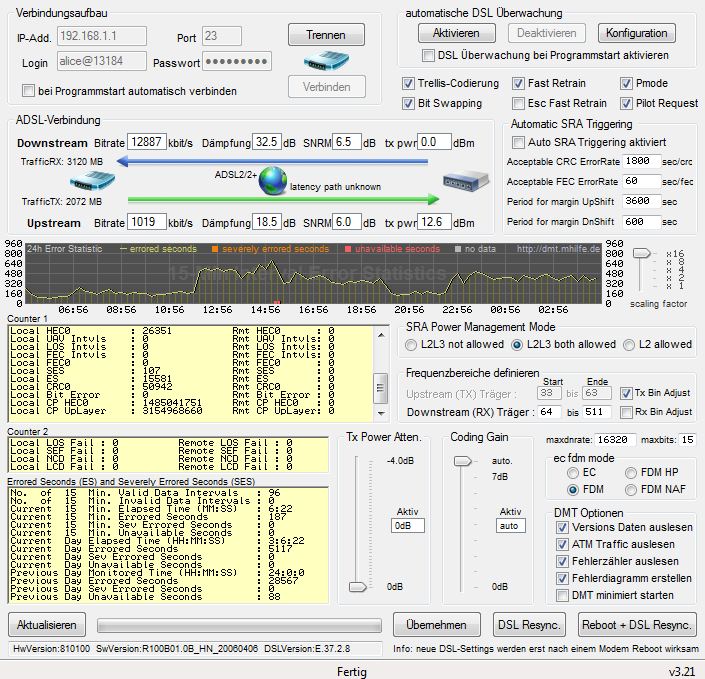
Task: Enable Esc Fast Retrain
Action: (x=518, y=103)
